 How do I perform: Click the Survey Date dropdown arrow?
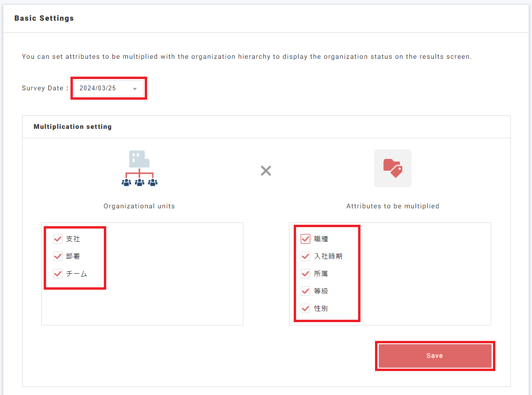tap(135, 89)
